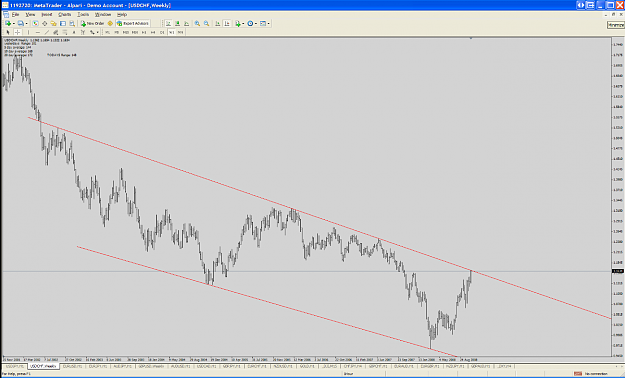The image size is (625, 378).
Task: Click the No connection status indicator
Action: click(x=592, y=374)
